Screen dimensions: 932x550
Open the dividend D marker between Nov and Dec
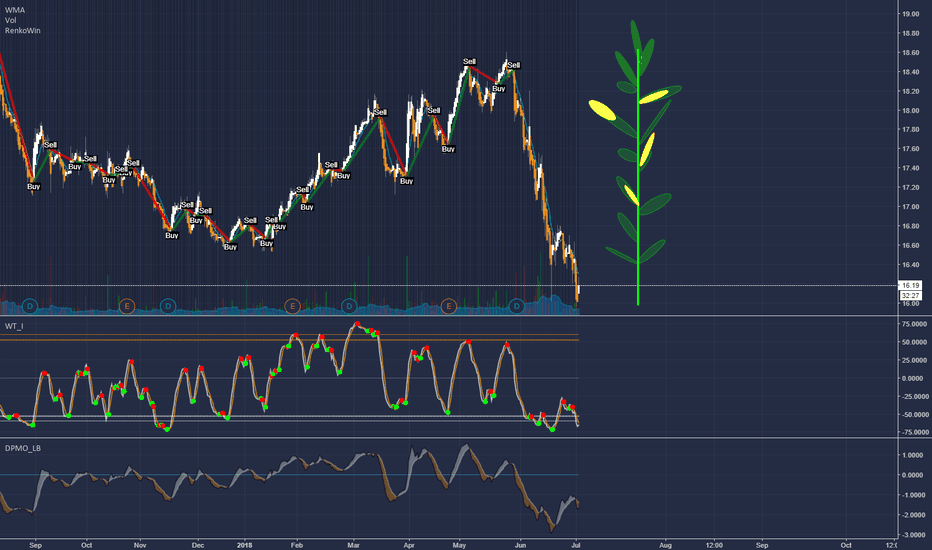(x=168, y=306)
